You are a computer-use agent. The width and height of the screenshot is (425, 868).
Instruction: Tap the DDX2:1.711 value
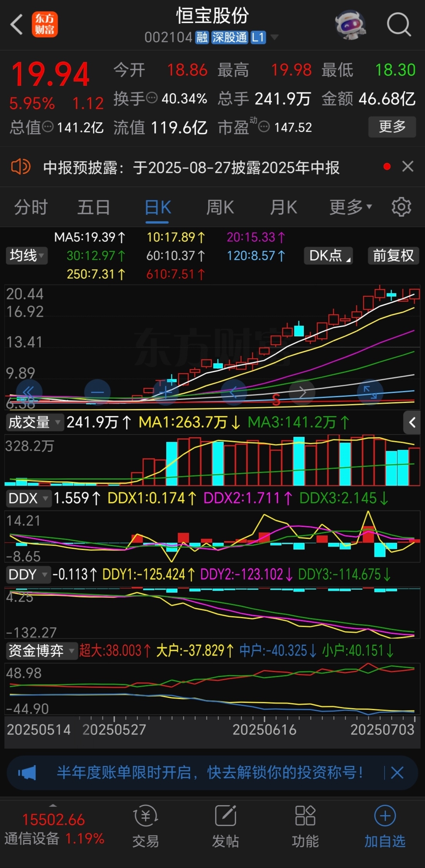pyautogui.click(x=248, y=498)
